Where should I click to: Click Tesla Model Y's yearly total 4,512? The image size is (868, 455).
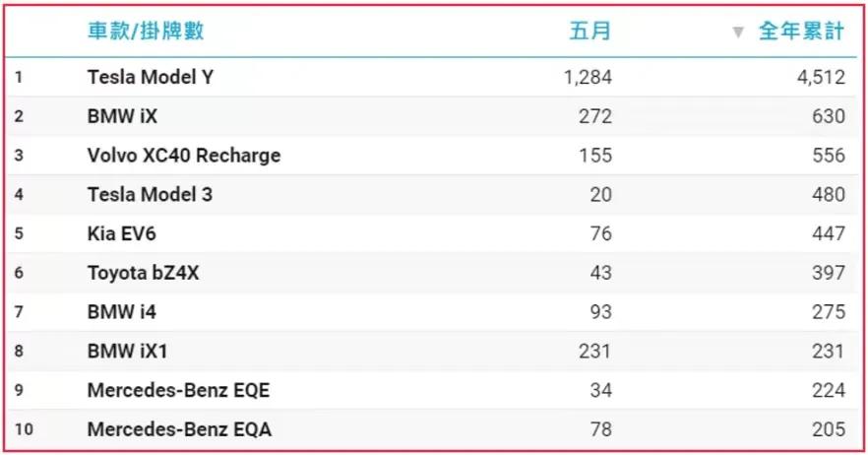821,77
